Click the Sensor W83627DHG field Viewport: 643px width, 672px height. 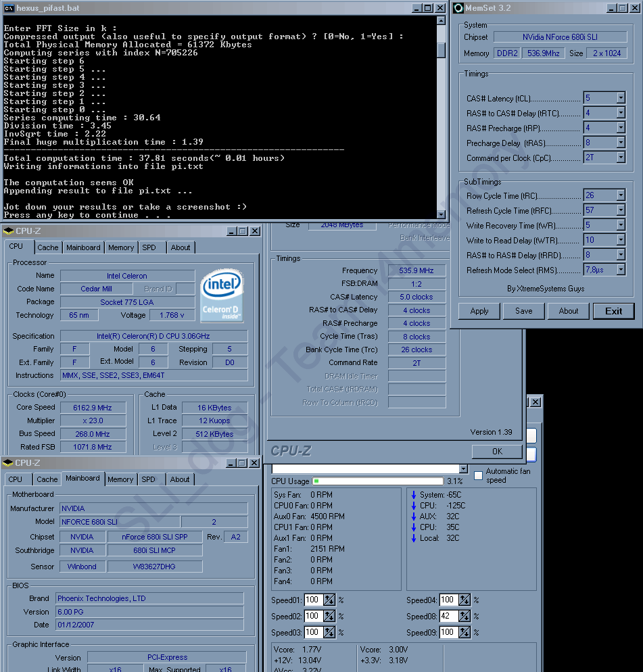(x=154, y=567)
